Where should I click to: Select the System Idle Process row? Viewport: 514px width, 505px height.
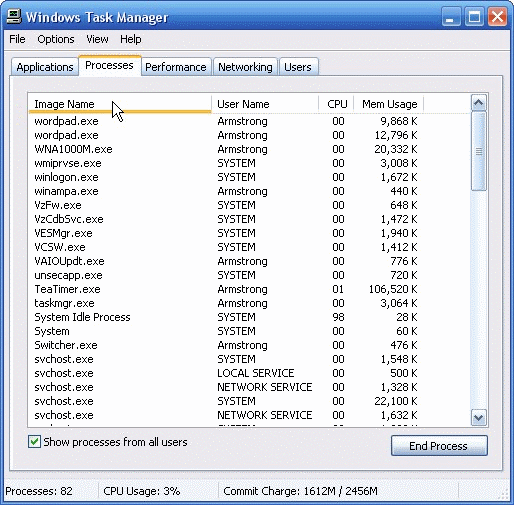250,317
